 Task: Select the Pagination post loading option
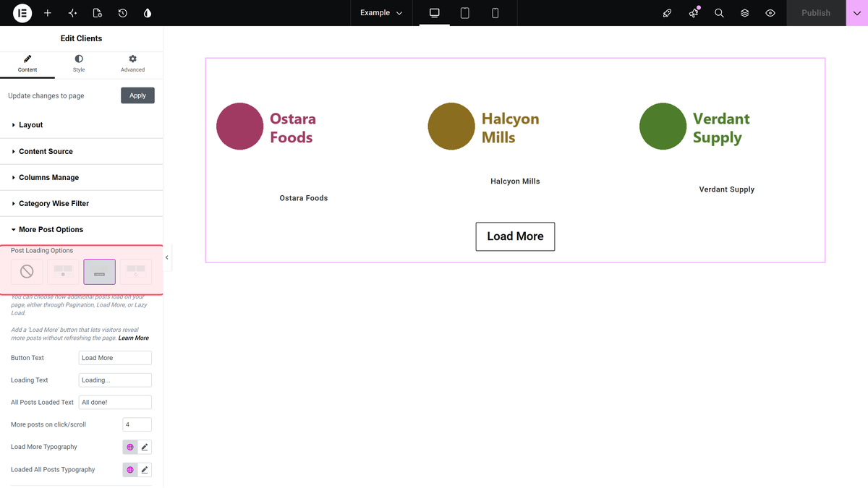click(x=63, y=272)
